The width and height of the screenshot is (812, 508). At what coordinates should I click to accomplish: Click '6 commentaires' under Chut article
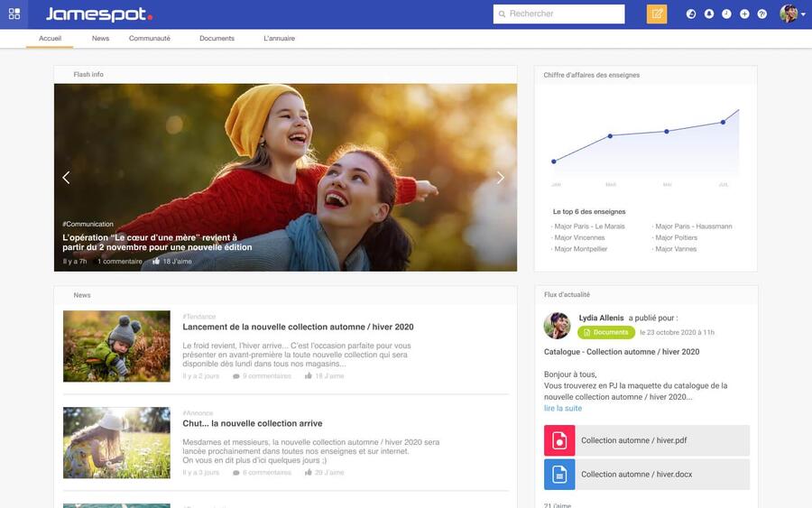267,472
